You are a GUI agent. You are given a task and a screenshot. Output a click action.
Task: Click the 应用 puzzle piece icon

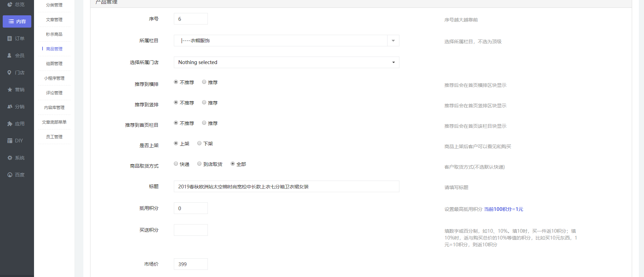tap(10, 124)
